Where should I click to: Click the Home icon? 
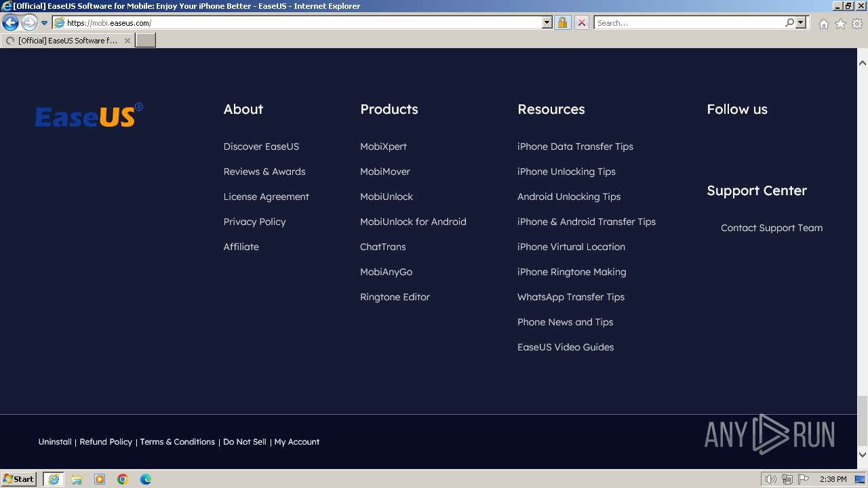(823, 24)
